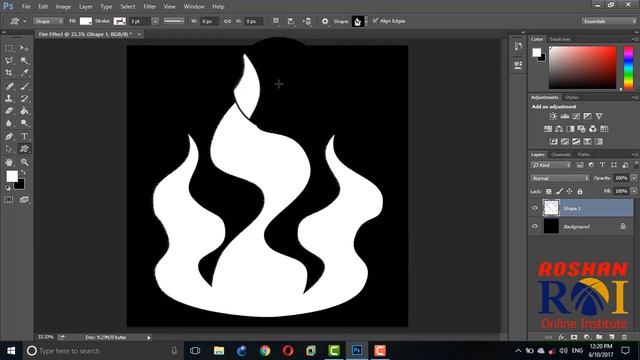Select the Shape 1 layer thumbnail
This screenshot has width=640, height=360.
coord(551,208)
